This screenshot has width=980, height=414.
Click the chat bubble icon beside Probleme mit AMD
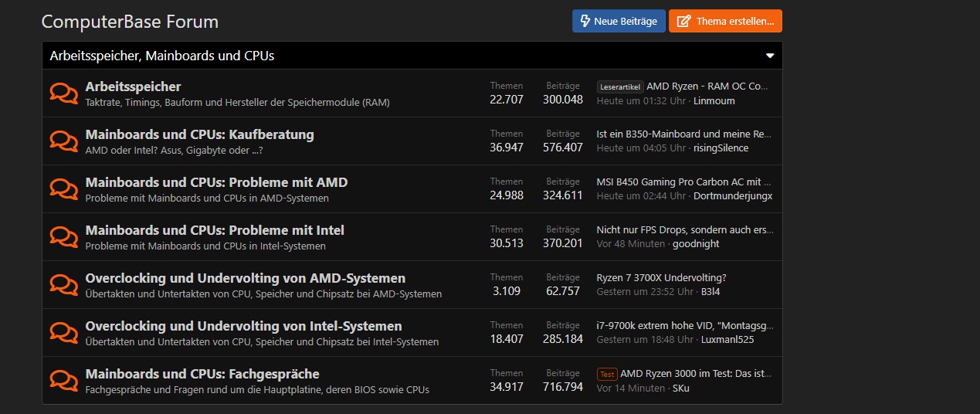(x=63, y=189)
